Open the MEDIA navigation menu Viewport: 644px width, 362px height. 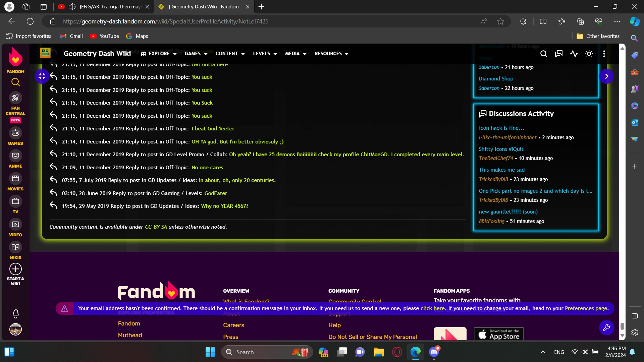point(295,54)
